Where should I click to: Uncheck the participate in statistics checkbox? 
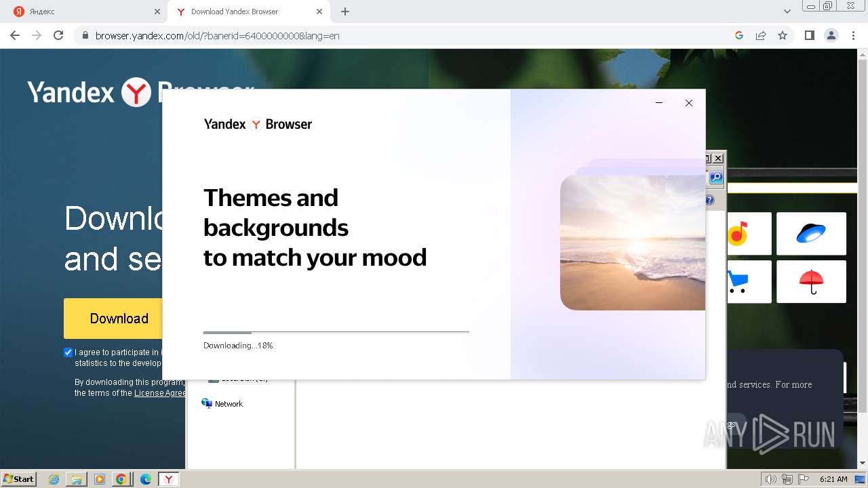click(68, 352)
